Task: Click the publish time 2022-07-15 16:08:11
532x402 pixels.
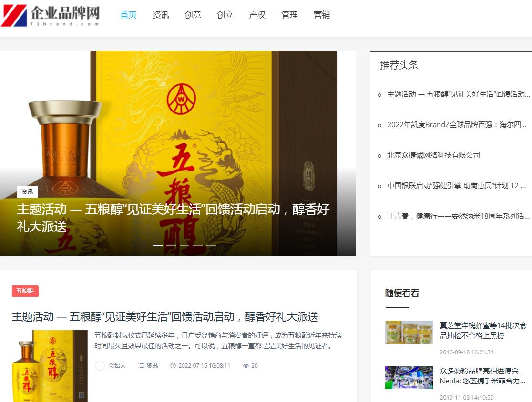Action: pos(204,366)
